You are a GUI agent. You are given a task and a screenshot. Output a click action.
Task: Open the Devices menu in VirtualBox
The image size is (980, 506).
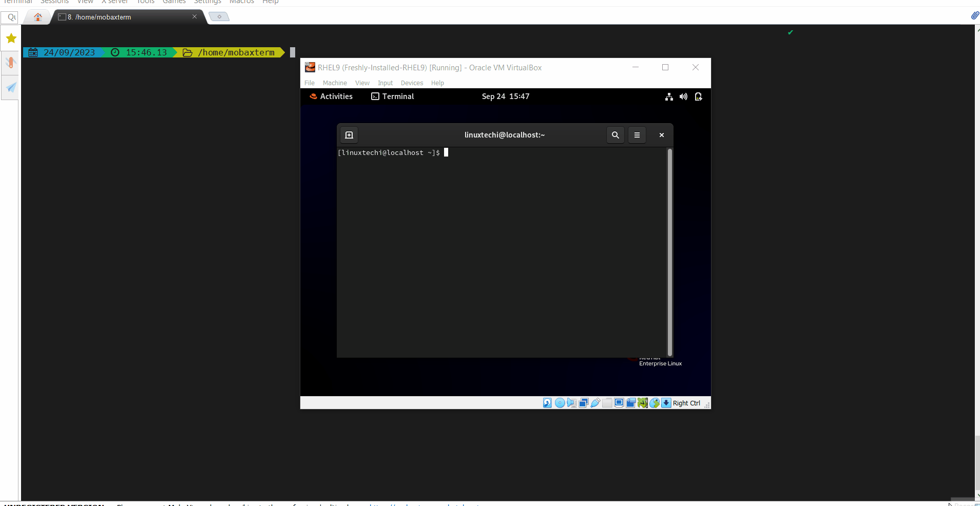point(412,83)
